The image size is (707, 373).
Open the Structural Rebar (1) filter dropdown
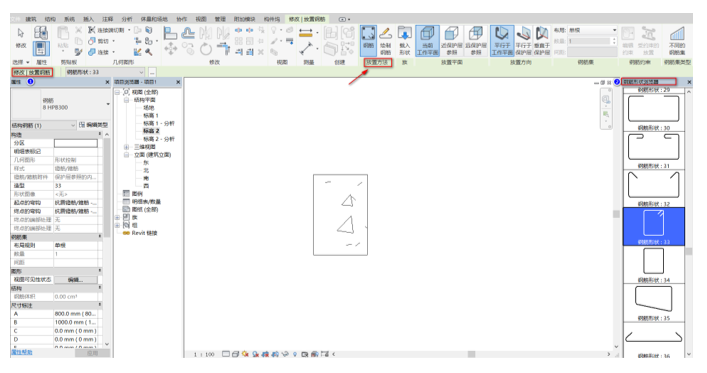pyautogui.click(x=44, y=125)
